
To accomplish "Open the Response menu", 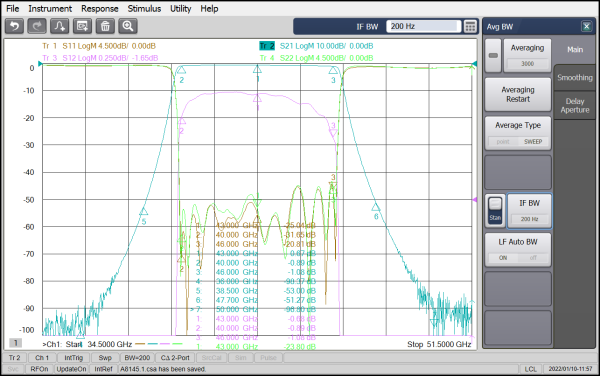I will [x=99, y=8].
